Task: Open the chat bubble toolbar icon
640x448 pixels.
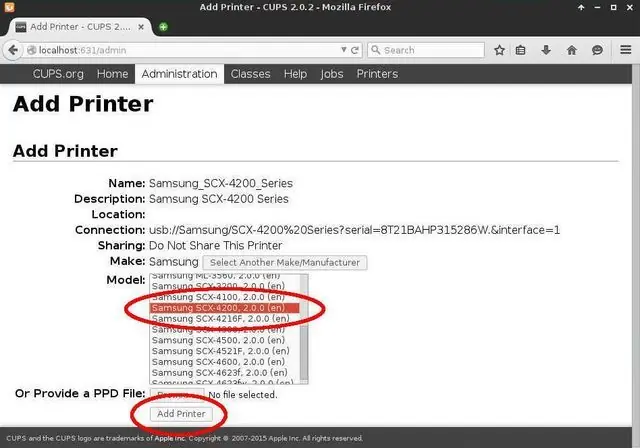Action: click(597, 50)
